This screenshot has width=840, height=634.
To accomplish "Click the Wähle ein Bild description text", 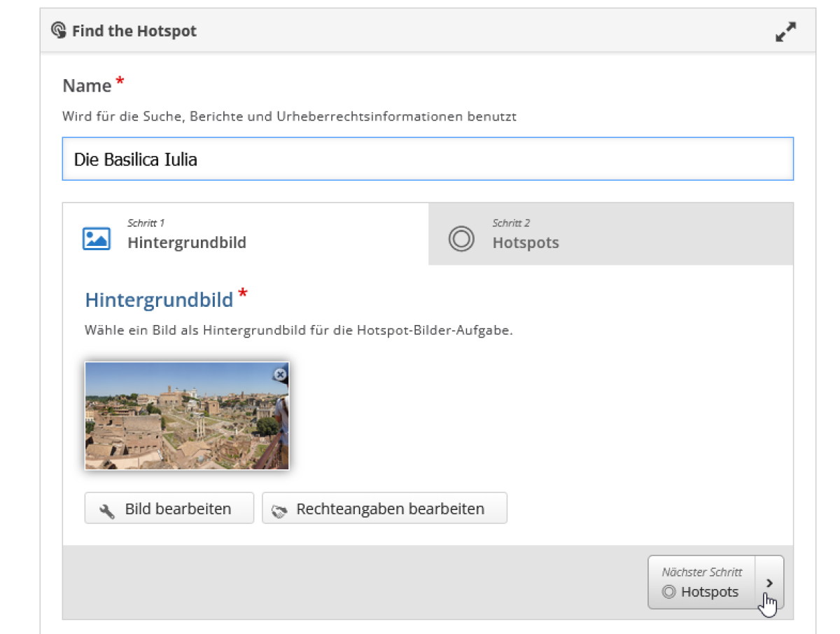I will click(299, 330).
